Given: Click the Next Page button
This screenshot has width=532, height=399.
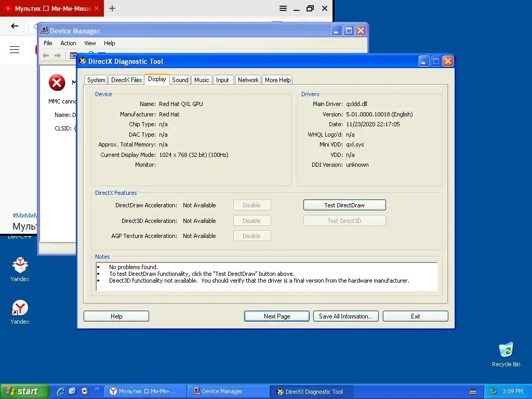Looking at the screenshot, I should 277,316.
